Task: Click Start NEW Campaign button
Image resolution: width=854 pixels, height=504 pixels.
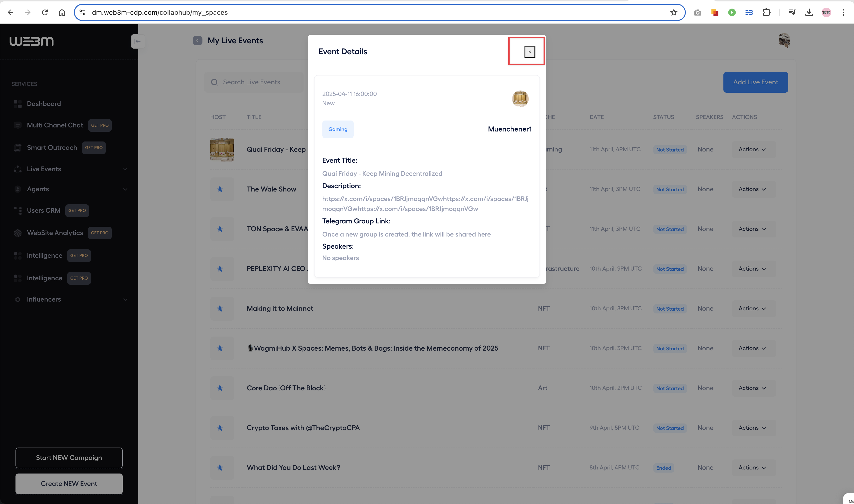Action: (69, 458)
